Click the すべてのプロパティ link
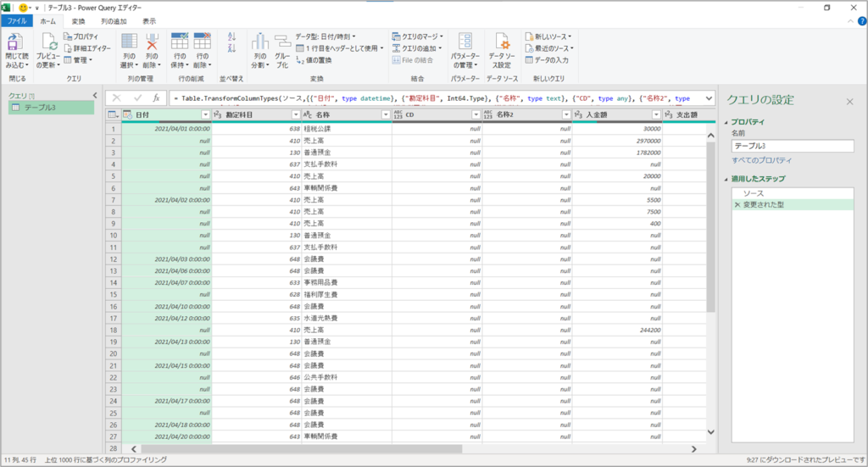Screen dimensions: 868x467 point(762,160)
